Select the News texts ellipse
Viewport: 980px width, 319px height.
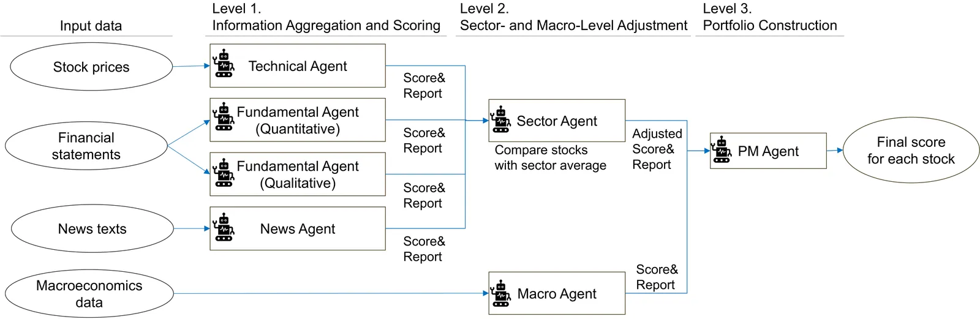(92, 229)
